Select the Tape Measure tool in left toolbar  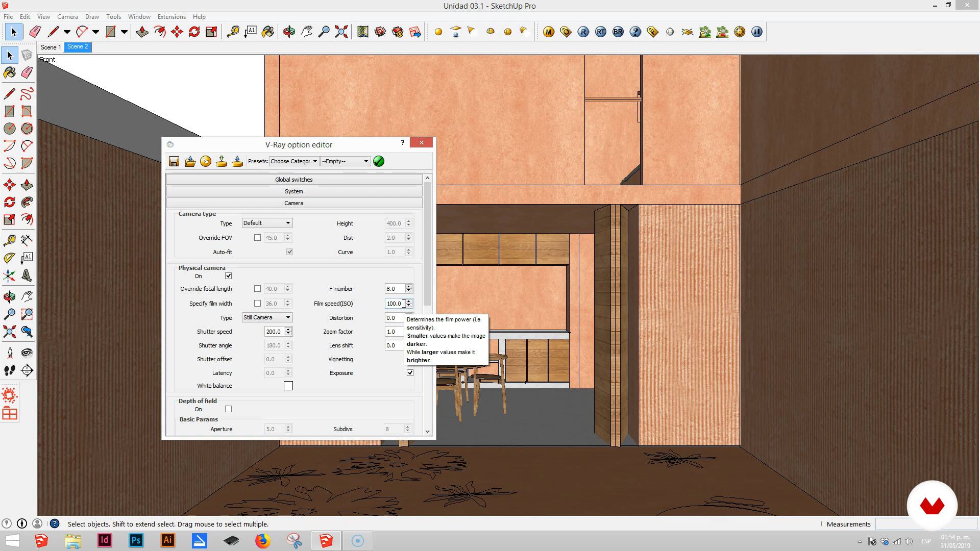point(9,240)
